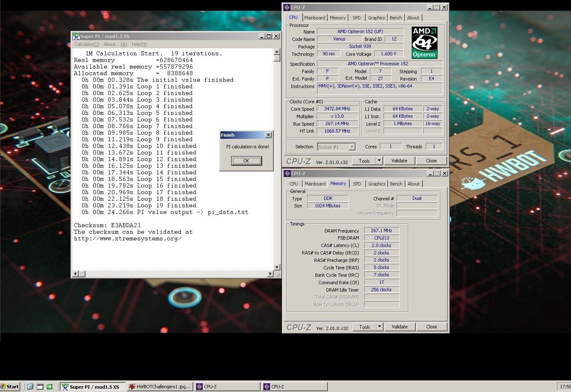Image resolution: width=571 pixels, height=392 pixels.
Task: Maximize the Super PI window
Action: (269, 36)
